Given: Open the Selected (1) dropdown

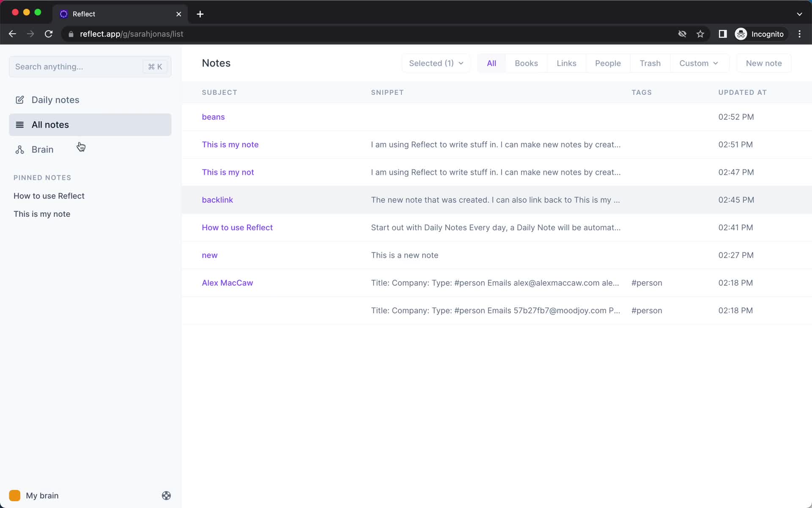Looking at the screenshot, I should tap(436, 63).
